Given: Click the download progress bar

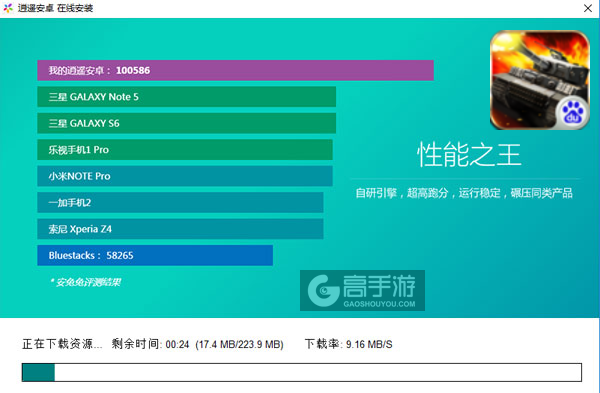Looking at the screenshot, I should (302, 372).
